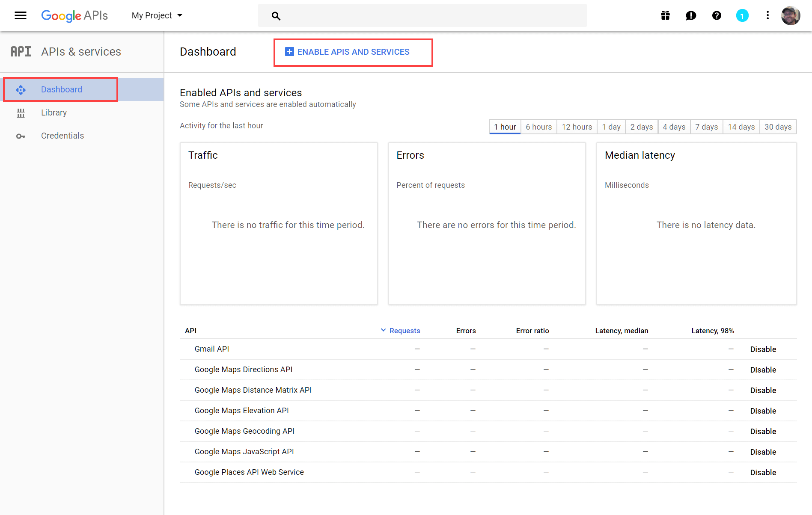The width and height of the screenshot is (812, 515).
Task: Open the Google Maps Elevation API link
Action: click(241, 411)
